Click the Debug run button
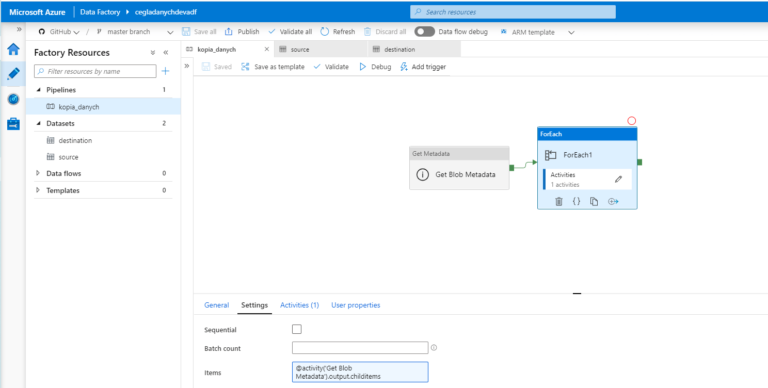The height and width of the screenshot is (388, 768). tap(375, 67)
